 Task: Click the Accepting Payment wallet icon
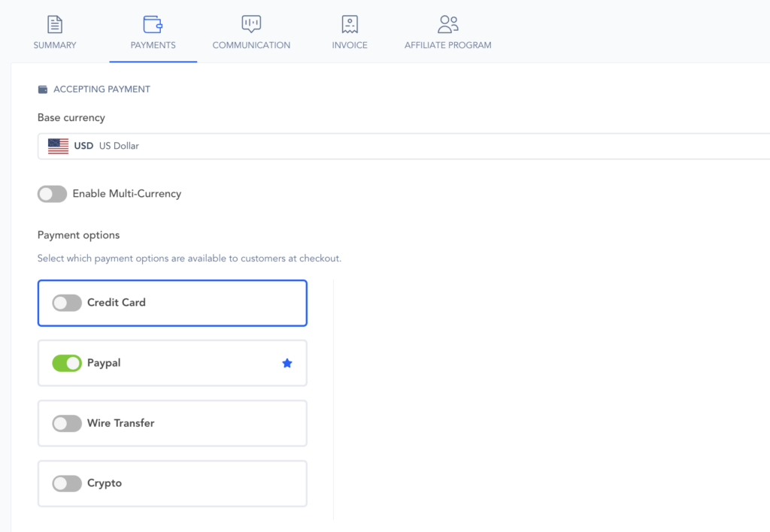click(x=43, y=89)
